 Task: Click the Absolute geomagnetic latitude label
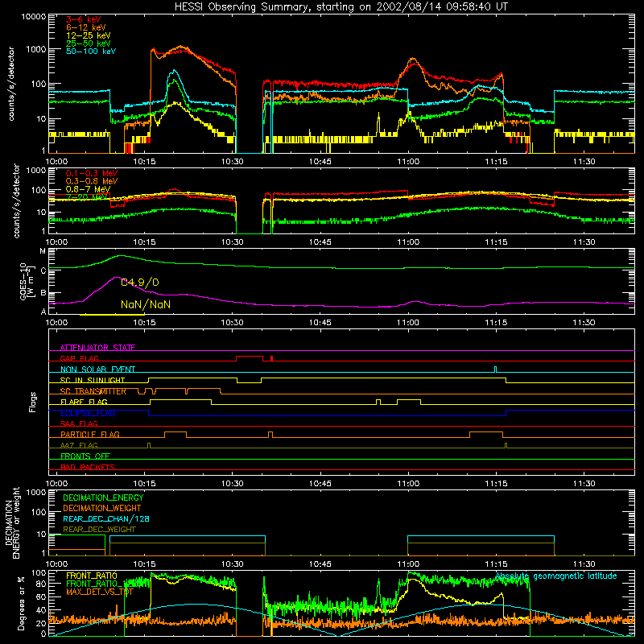pos(556,576)
